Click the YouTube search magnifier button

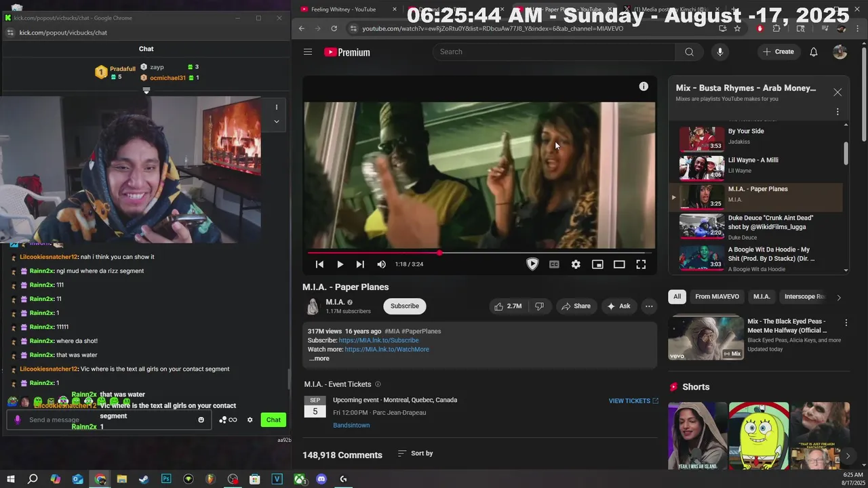(689, 52)
